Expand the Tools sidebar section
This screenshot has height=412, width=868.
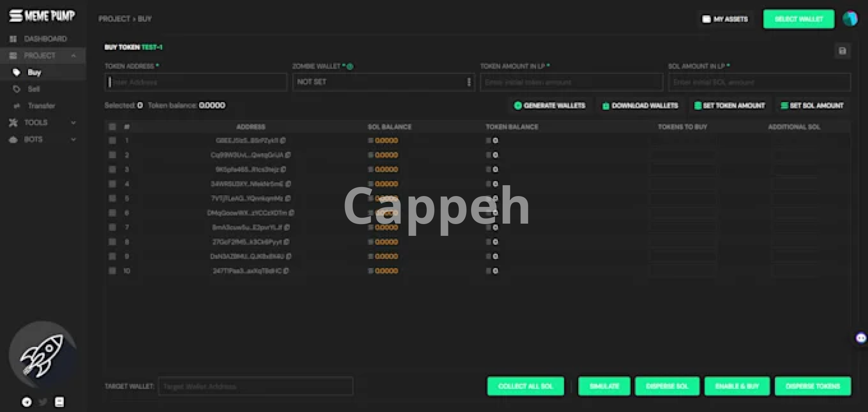tap(43, 122)
